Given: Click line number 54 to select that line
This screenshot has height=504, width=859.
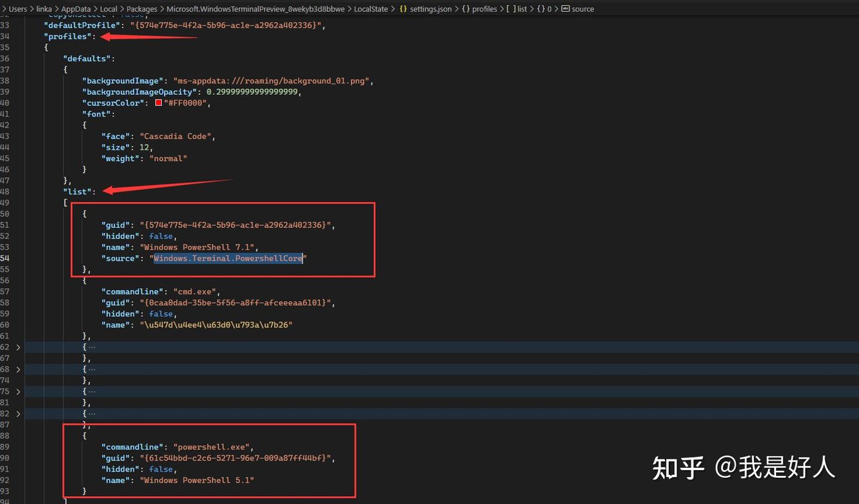Looking at the screenshot, I should 6,258.
